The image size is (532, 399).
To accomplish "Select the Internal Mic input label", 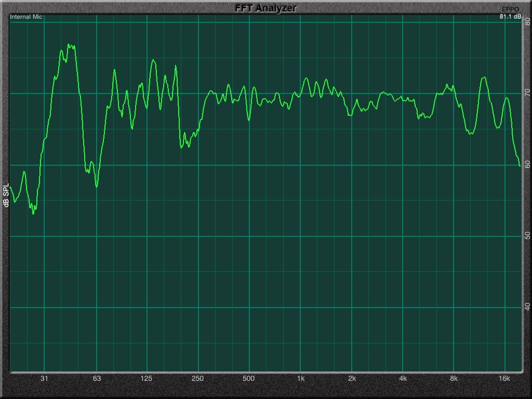I will pyautogui.click(x=26, y=17).
